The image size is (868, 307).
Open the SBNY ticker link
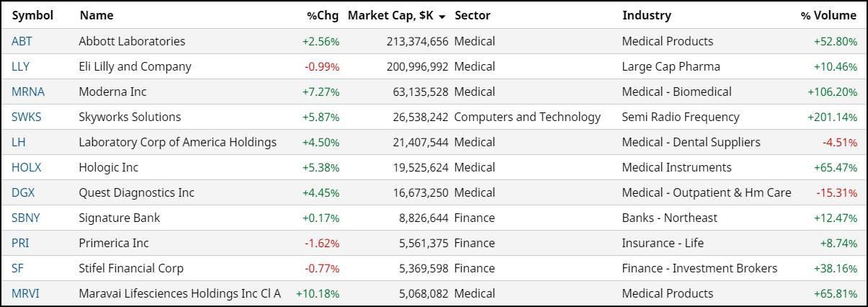(26, 218)
